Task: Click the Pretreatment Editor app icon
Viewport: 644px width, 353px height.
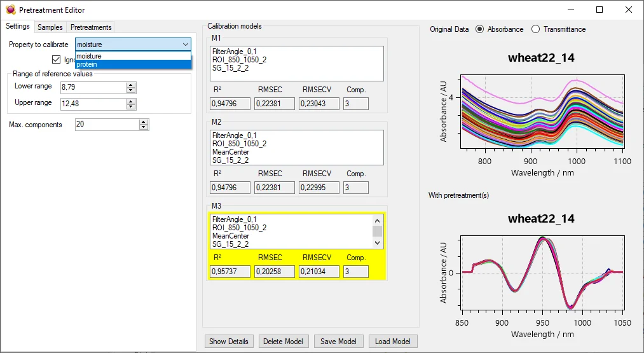Action: (x=10, y=10)
